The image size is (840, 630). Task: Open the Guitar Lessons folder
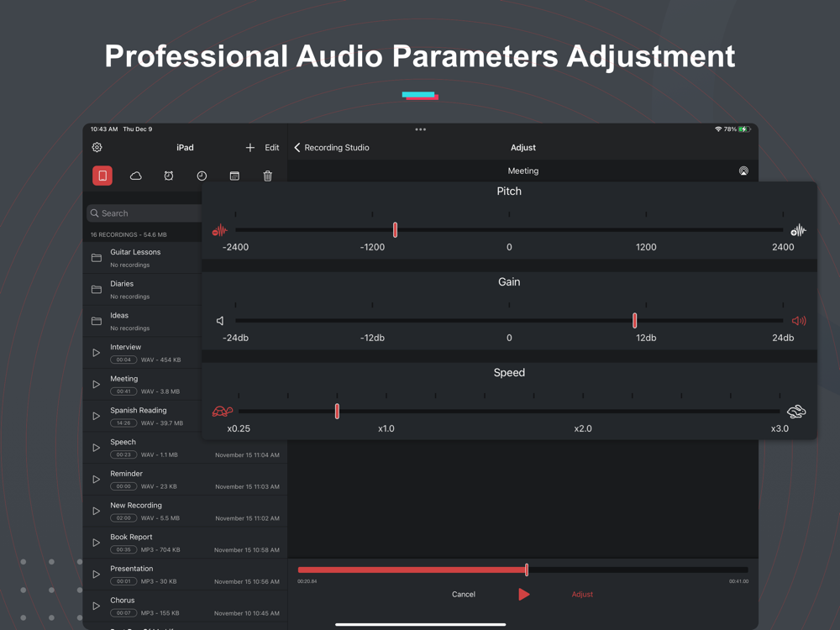click(x=143, y=258)
